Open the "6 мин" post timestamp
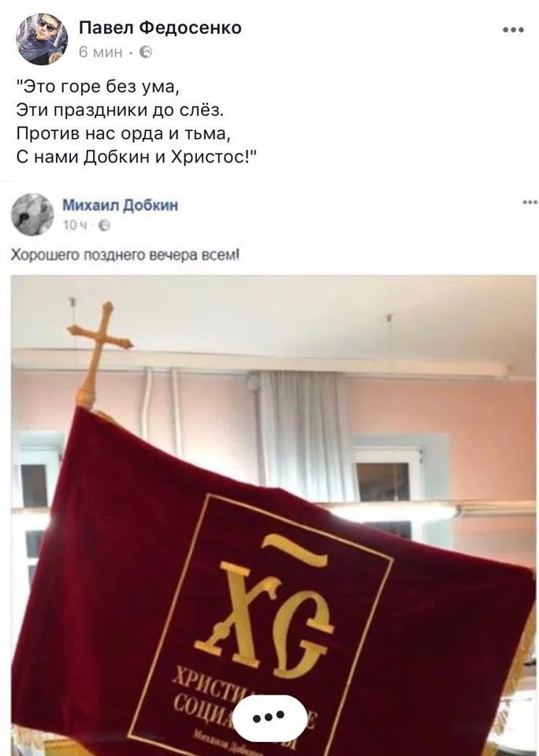This screenshot has height=756, width=539. click(101, 51)
